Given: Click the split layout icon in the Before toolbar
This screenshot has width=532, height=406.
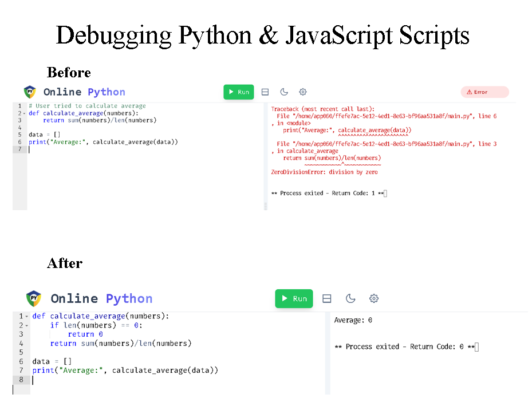Looking at the screenshot, I should point(265,92).
